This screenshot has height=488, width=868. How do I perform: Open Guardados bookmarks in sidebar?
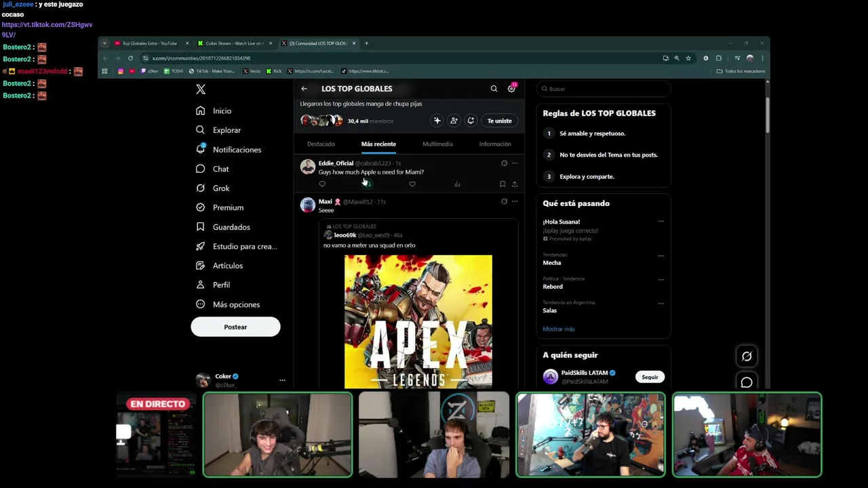pos(223,227)
